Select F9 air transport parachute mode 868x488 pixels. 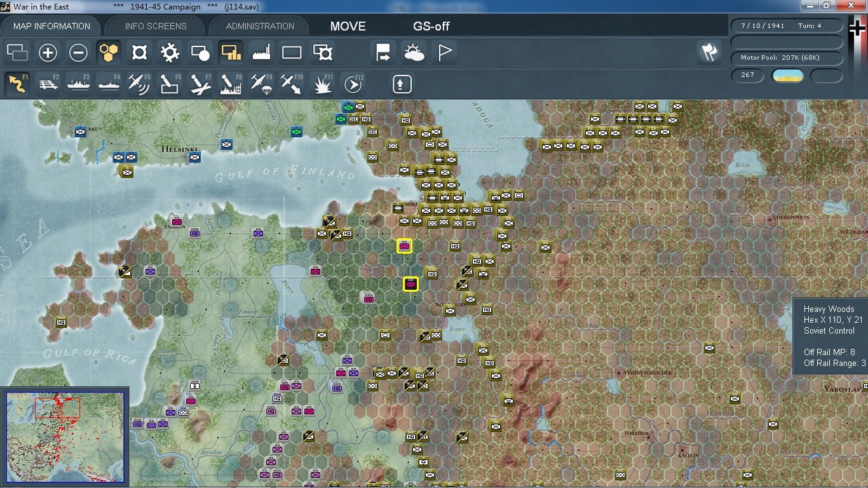coord(261,84)
